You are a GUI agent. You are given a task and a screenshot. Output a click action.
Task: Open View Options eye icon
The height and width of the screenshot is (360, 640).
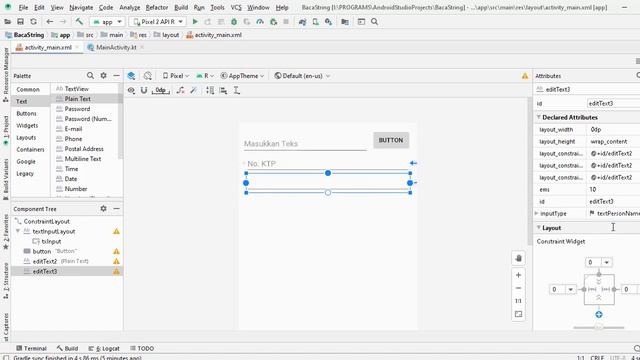coord(131,90)
